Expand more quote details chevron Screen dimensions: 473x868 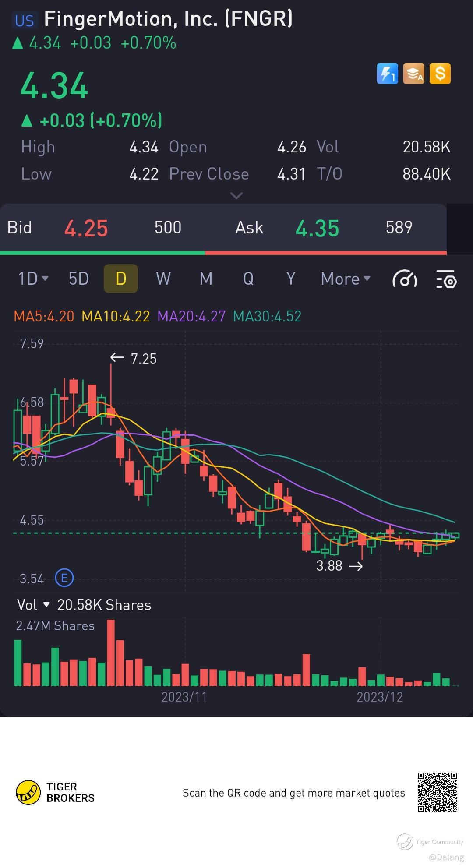(x=236, y=195)
